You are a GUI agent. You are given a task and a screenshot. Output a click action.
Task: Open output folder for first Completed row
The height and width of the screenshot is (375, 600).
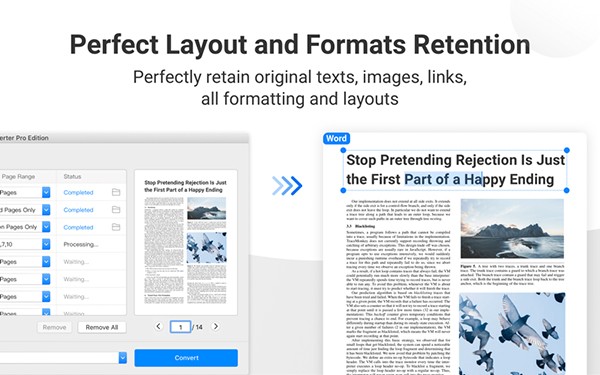(116, 192)
